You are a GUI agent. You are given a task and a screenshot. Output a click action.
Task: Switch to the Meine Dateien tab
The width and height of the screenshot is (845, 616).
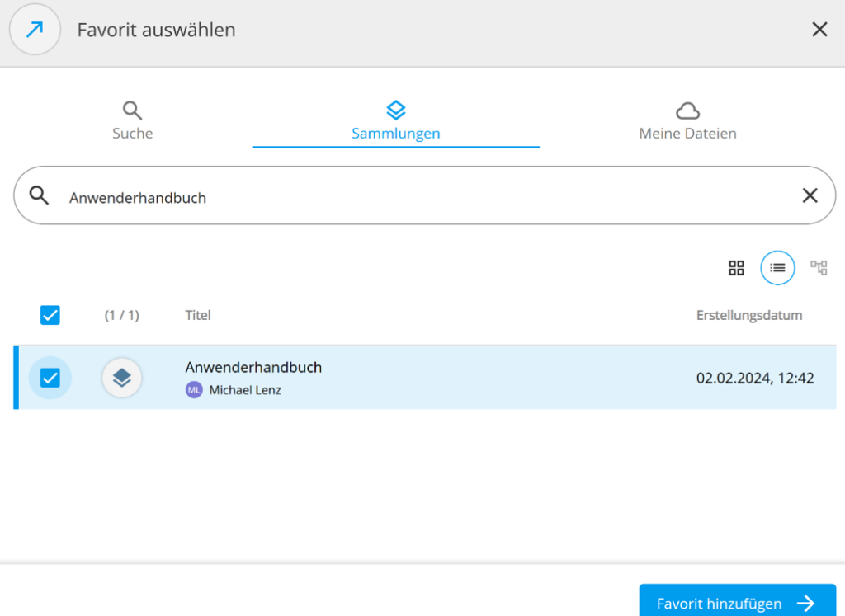(x=687, y=121)
